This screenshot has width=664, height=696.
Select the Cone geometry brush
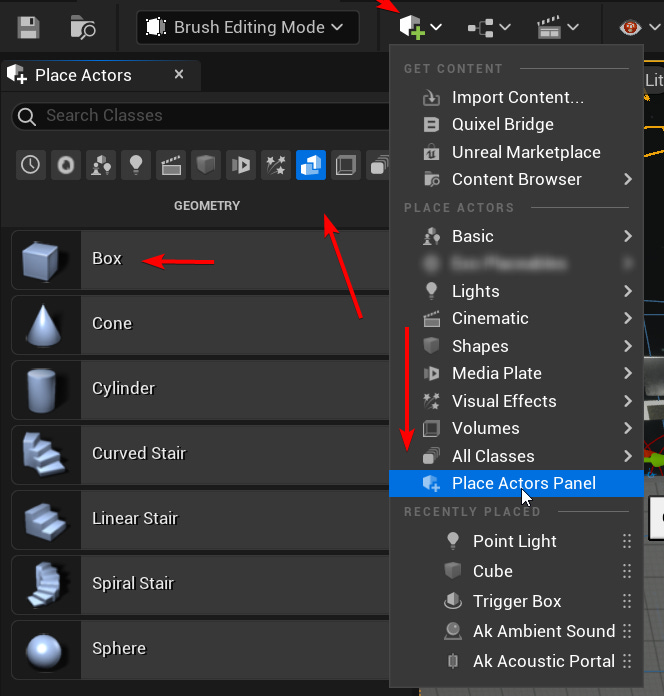[200, 324]
